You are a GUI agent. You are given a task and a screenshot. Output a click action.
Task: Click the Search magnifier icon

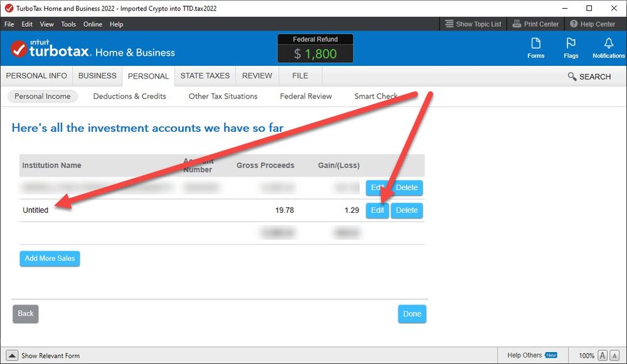572,77
